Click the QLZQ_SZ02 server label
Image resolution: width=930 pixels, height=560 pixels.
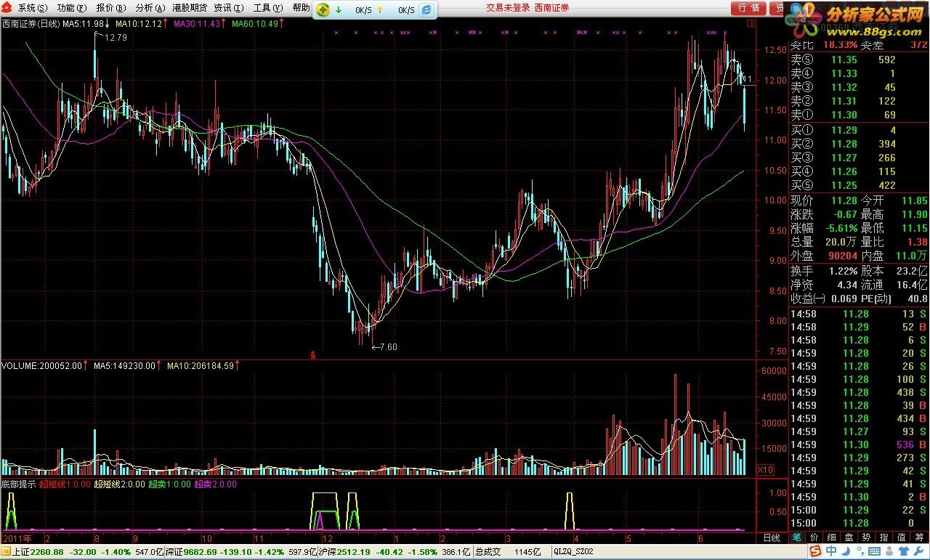click(x=574, y=552)
